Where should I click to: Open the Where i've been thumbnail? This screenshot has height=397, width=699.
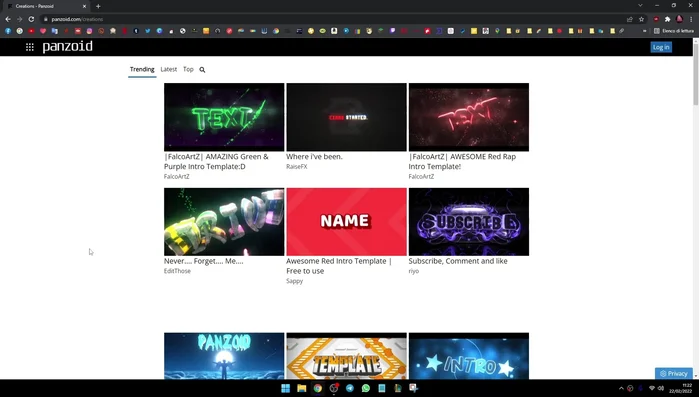(346, 117)
